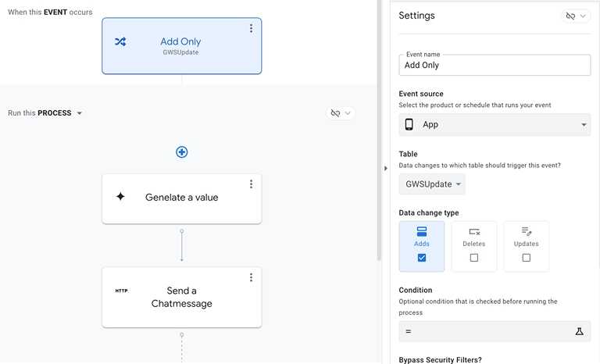
Task: Click the phone icon in Event source
Action: pyautogui.click(x=409, y=124)
